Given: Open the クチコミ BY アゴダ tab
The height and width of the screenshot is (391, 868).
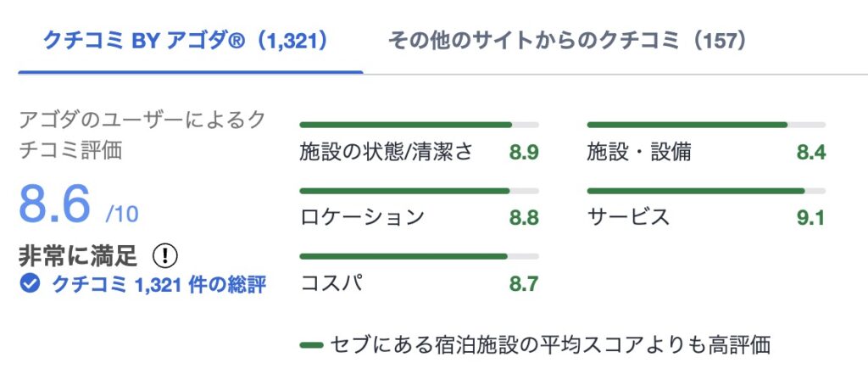Looking at the screenshot, I should (186, 40).
